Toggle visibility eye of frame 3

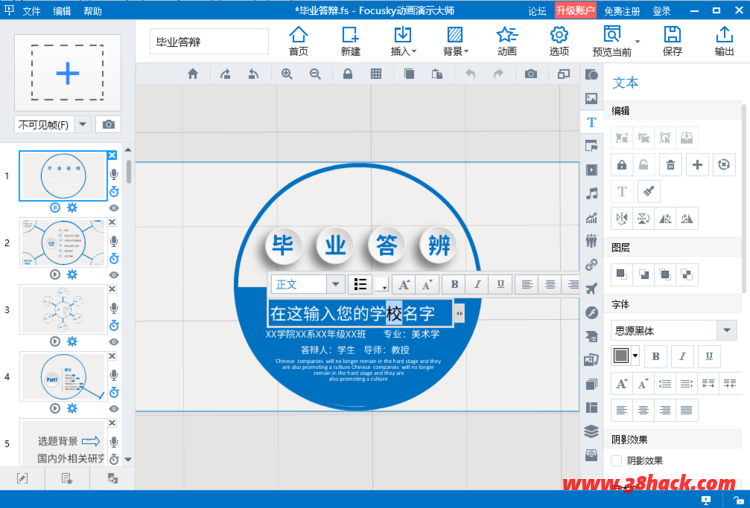(114, 342)
